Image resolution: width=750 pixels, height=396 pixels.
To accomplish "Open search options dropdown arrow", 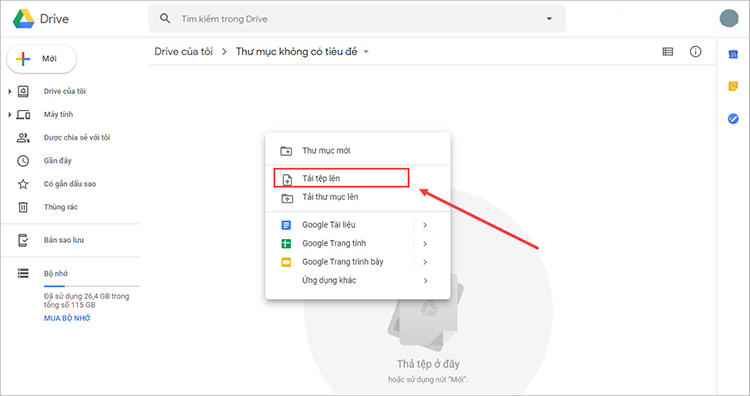I will pyautogui.click(x=549, y=19).
